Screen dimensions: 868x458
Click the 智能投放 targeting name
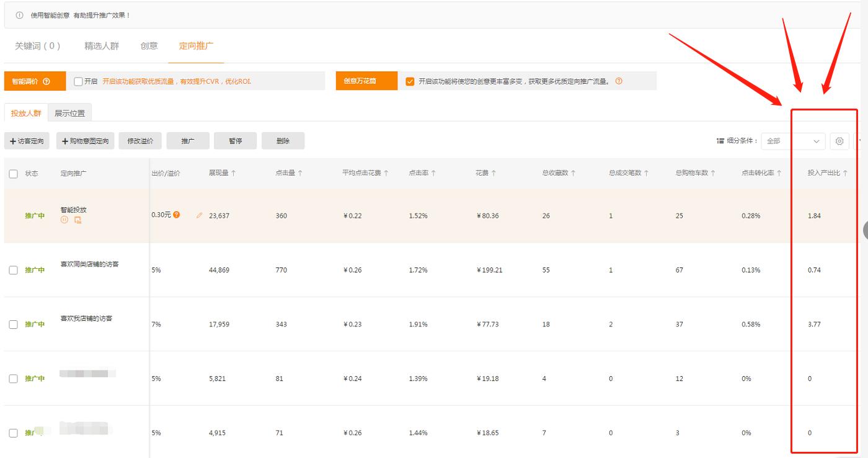coord(74,210)
